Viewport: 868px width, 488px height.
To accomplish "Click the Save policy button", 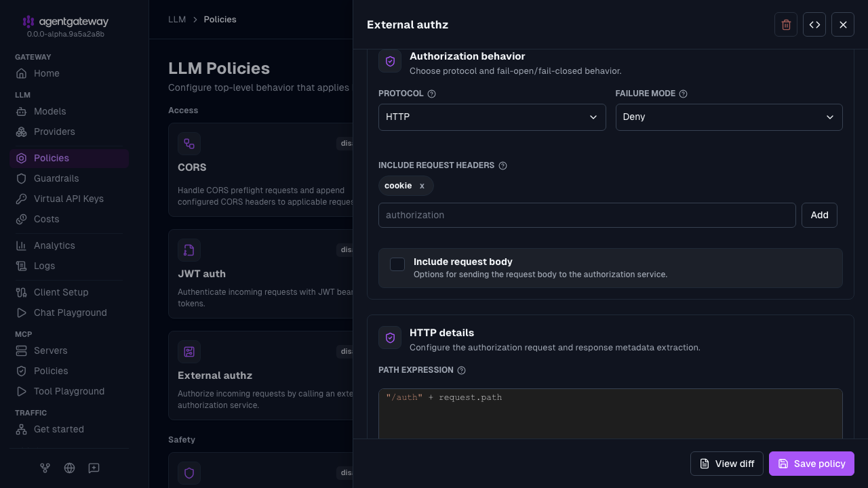I will pyautogui.click(x=812, y=464).
